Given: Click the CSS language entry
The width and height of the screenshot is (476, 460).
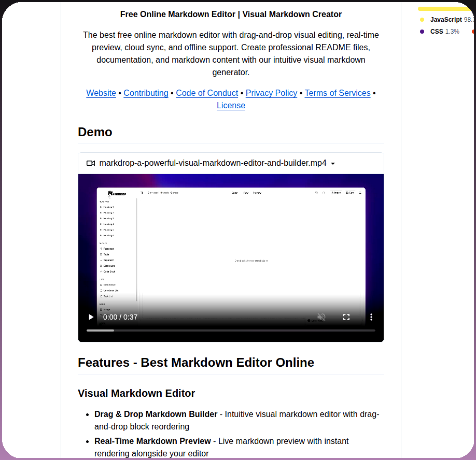Looking at the screenshot, I should 440,32.
